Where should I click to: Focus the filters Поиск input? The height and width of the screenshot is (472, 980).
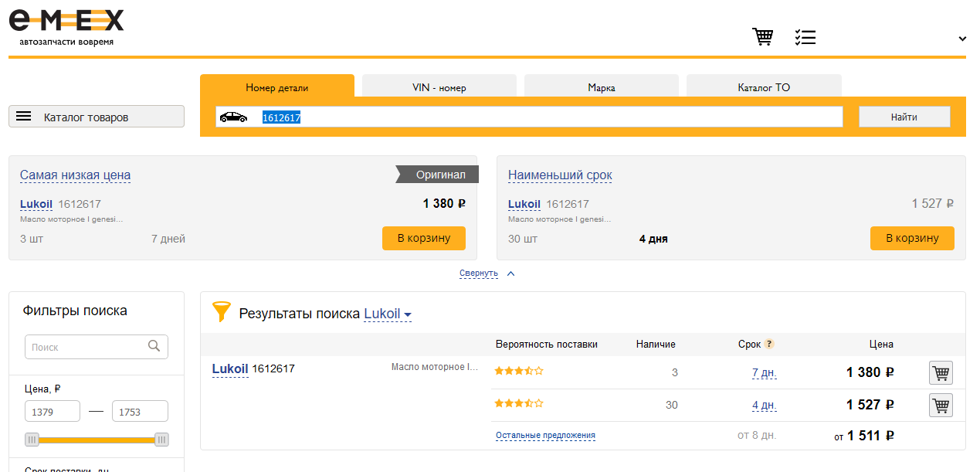pos(97,347)
